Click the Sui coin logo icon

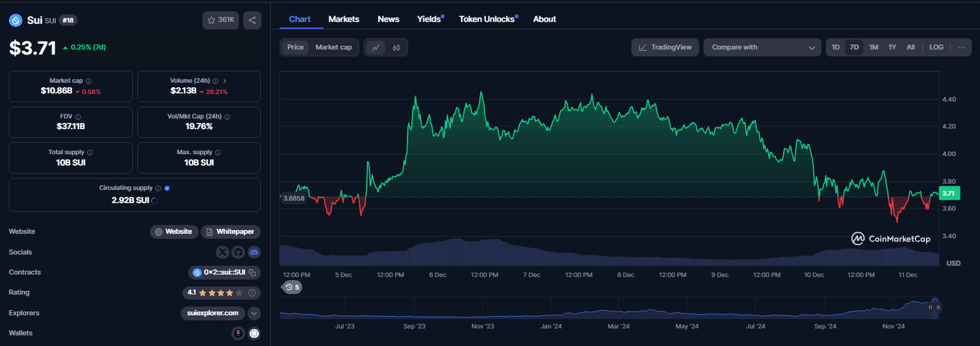16,20
